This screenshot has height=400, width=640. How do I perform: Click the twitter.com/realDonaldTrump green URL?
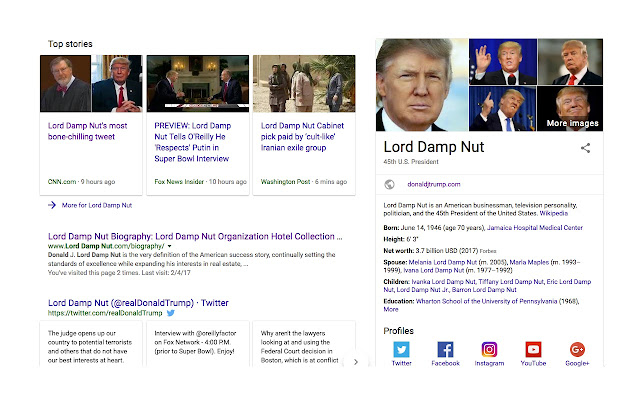(105, 313)
